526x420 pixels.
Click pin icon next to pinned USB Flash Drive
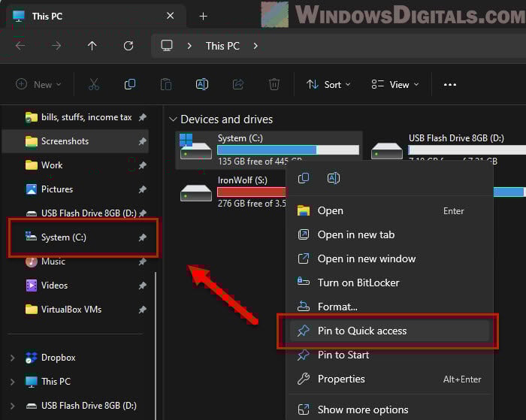143,213
